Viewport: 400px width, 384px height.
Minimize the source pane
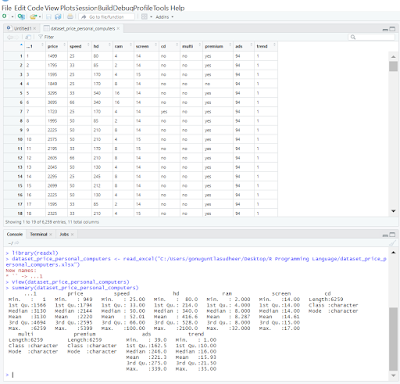click(385, 29)
